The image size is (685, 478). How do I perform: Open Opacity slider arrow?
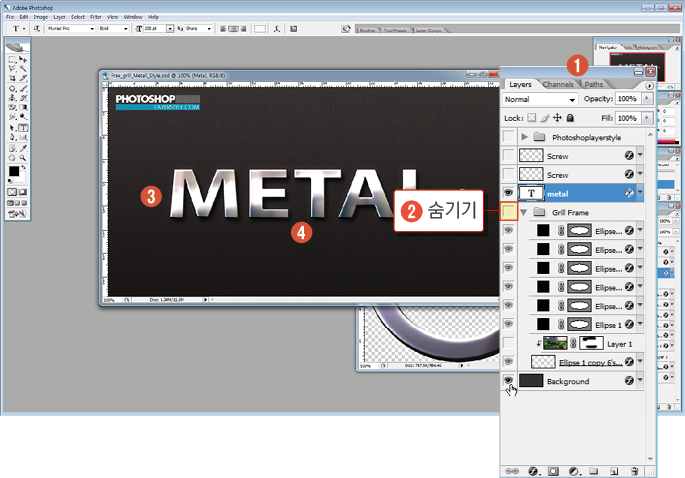tap(647, 99)
